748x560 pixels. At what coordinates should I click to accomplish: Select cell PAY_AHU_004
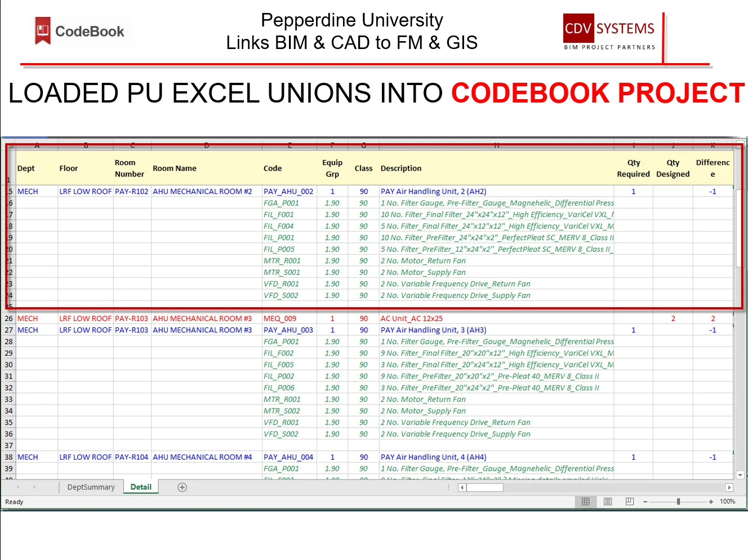[x=290, y=457]
